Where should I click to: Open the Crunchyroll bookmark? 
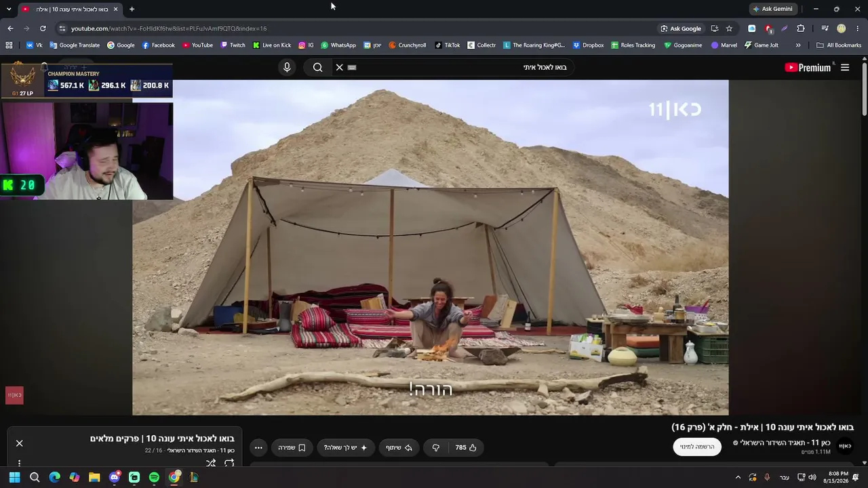(x=407, y=45)
